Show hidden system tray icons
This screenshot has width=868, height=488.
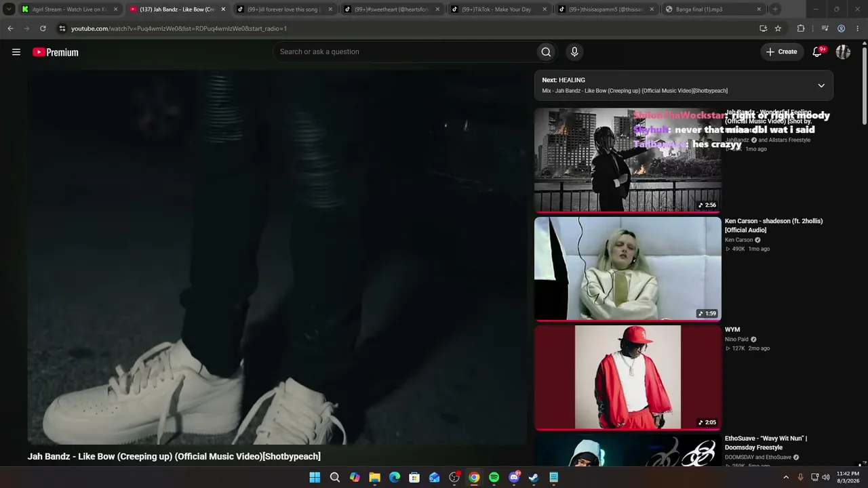click(x=786, y=477)
